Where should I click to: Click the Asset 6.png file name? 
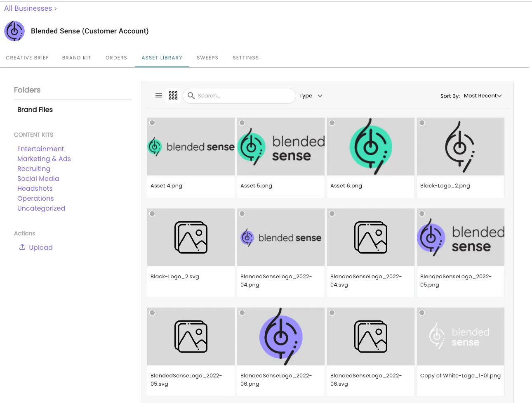click(x=346, y=186)
